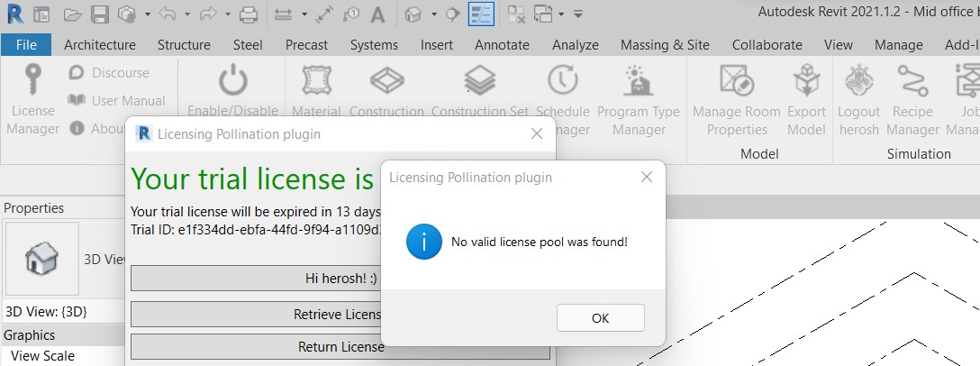Expand the 3D View dropdown arrow
This screenshot has height=366, width=980.
point(433,14)
